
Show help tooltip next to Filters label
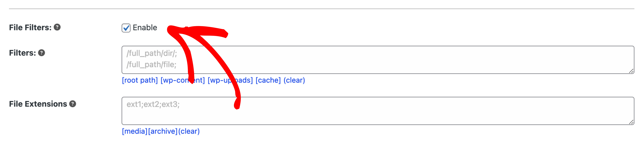[x=42, y=53]
